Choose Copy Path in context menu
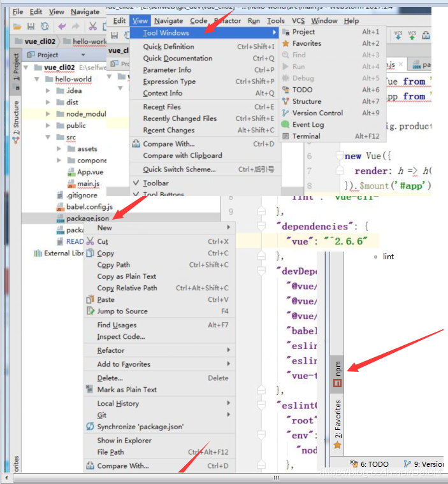The image size is (448, 484). point(159,265)
